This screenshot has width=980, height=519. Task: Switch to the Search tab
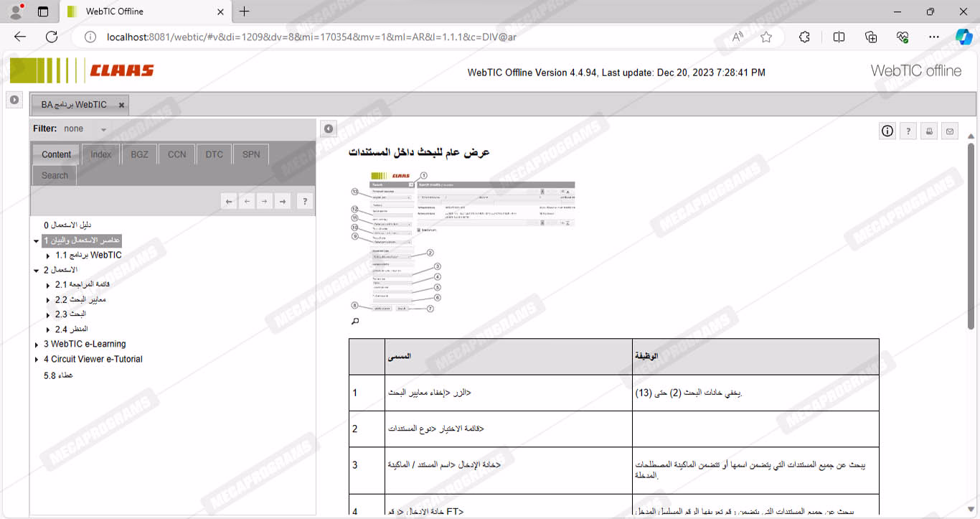click(x=55, y=175)
